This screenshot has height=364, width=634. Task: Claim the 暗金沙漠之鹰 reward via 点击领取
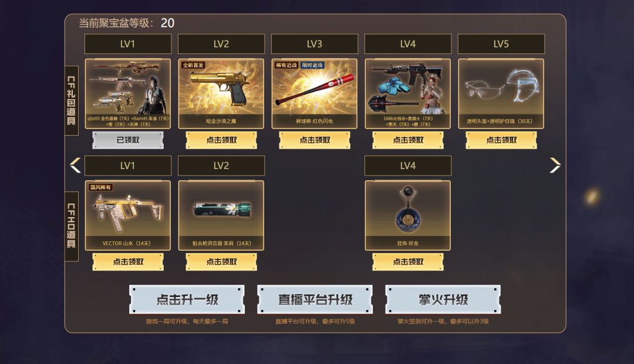click(221, 140)
